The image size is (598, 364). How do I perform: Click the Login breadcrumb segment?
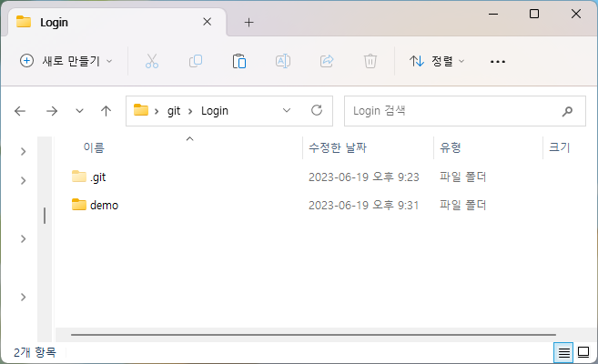[215, 111]
